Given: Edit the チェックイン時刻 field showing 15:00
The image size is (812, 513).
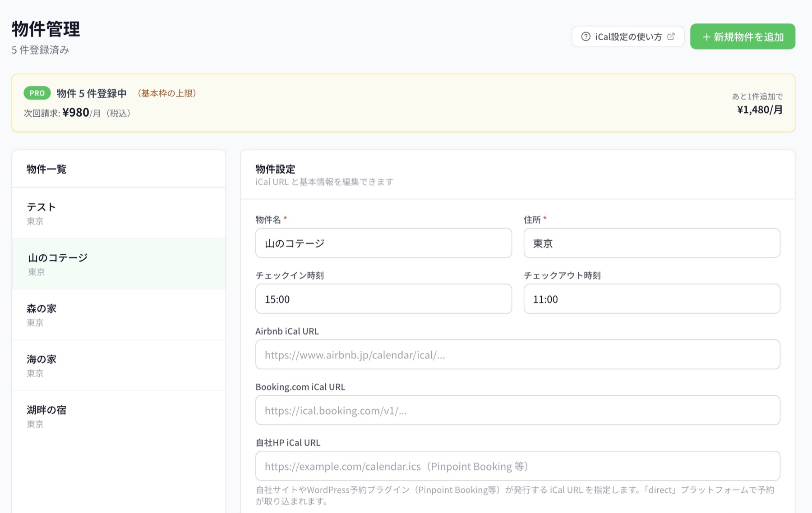Looking at the screenshot, I should click(x=383, y=299).
